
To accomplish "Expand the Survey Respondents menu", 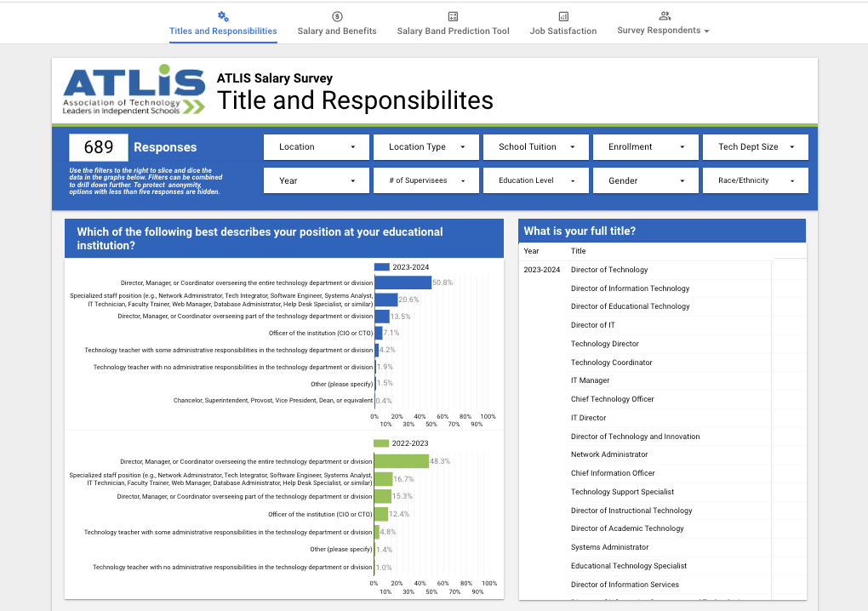I will coord(663,31).
